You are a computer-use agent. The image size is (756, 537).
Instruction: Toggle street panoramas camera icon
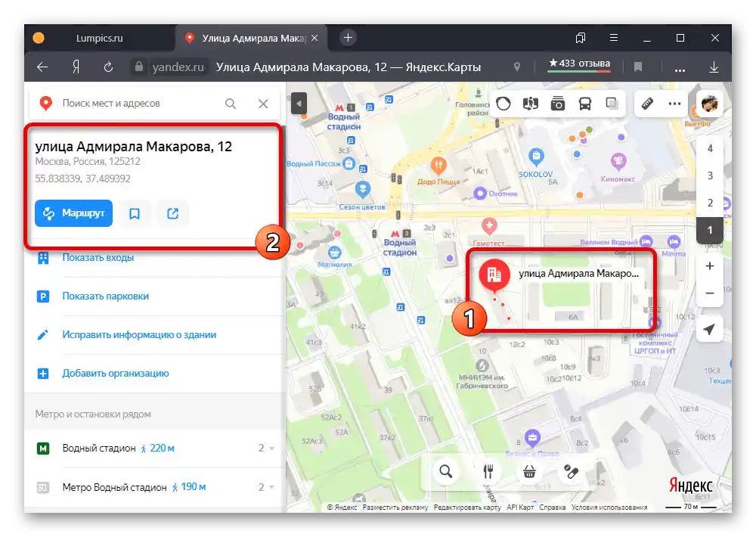[x=558, y=104]
